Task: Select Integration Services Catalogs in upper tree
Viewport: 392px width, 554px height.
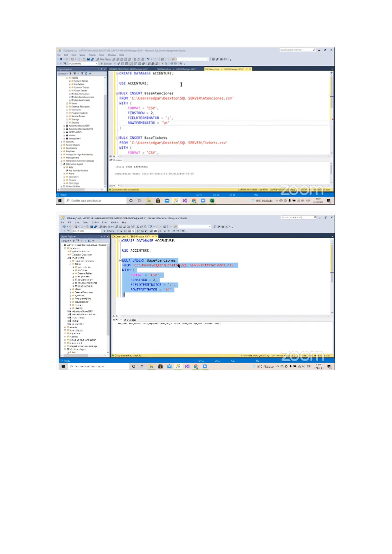Action: 79,161
